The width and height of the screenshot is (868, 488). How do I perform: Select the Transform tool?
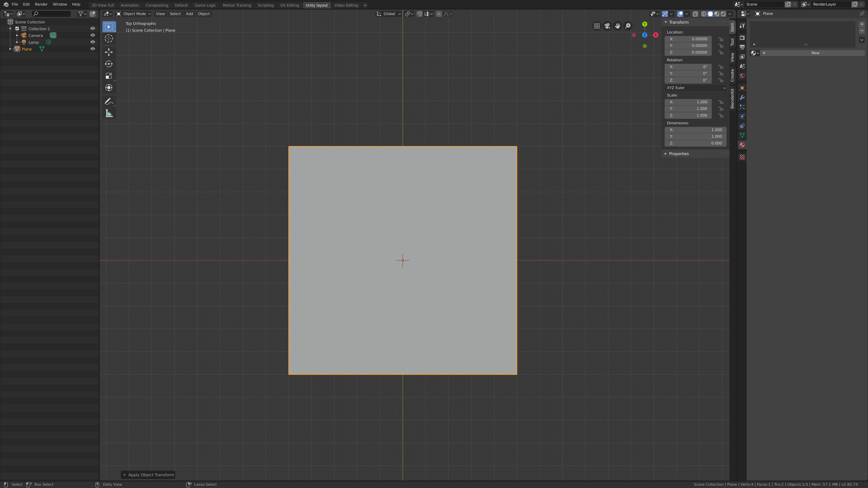pos(109,88)
